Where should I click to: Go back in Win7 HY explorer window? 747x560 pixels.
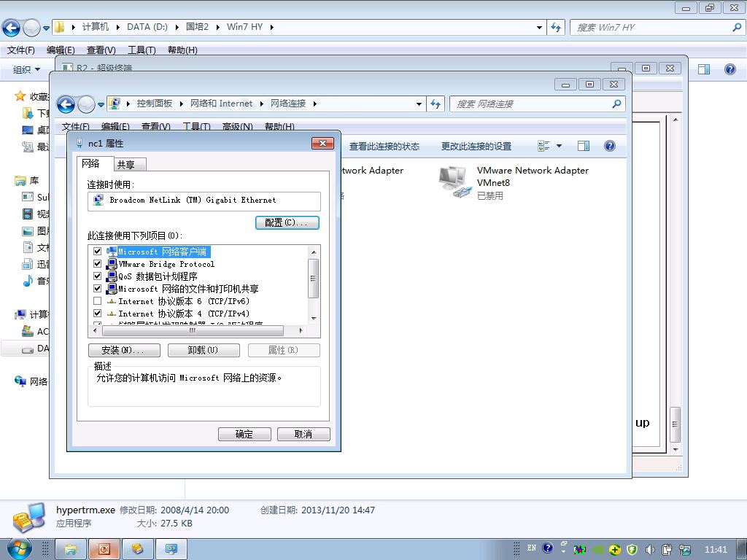coord(12,28)
